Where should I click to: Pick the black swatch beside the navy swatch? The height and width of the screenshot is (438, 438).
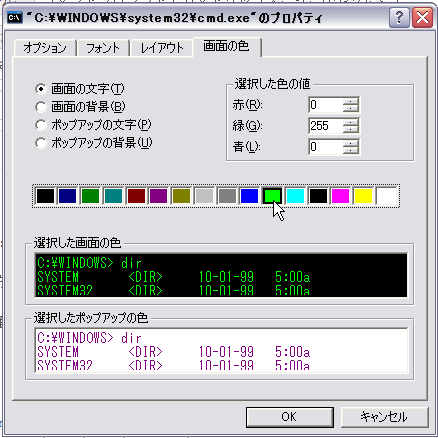tap(45, 196)
